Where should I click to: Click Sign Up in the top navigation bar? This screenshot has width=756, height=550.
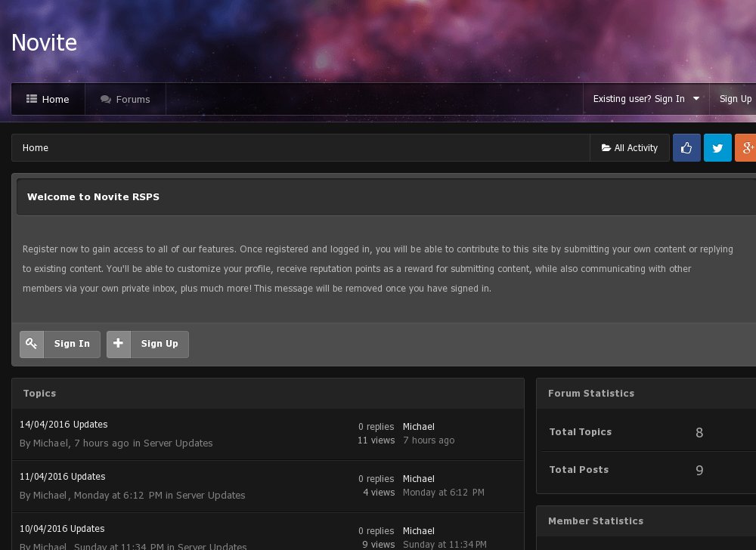coord(735,99)
